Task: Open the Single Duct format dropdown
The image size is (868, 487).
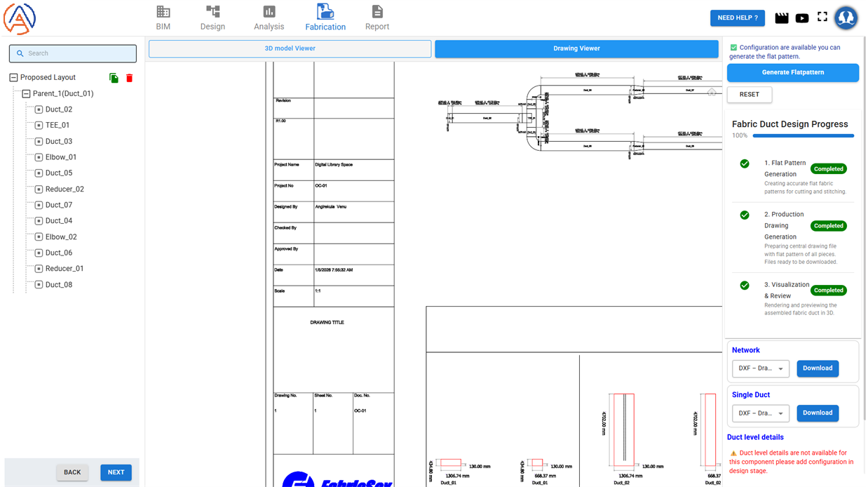Action: [760, 413]
